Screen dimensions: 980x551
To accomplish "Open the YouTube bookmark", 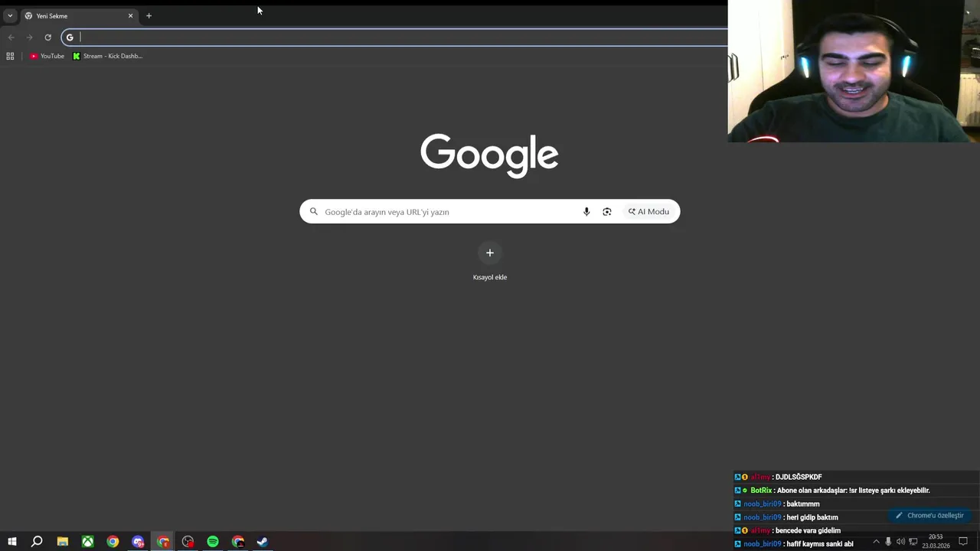I will click(47, 56).
